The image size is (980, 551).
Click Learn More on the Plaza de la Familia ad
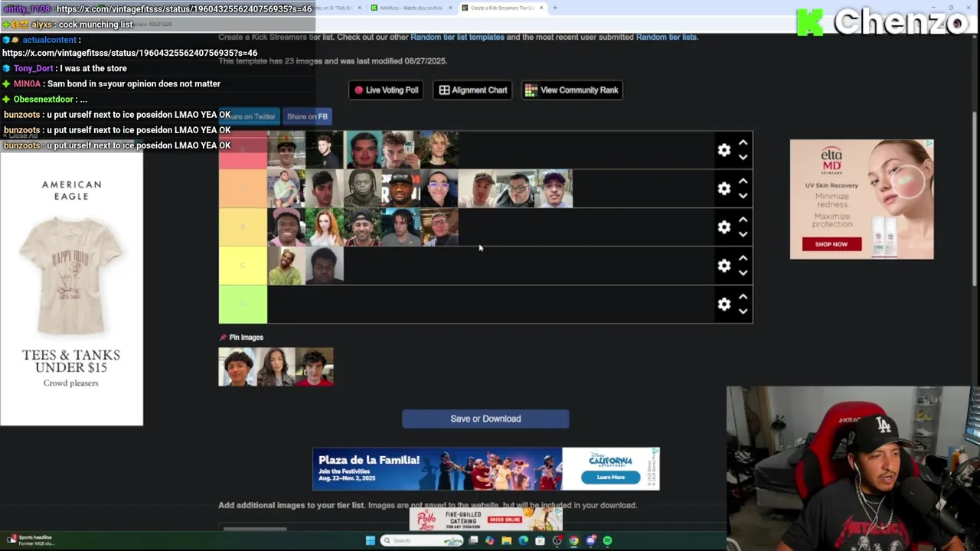tap(610, 477)
